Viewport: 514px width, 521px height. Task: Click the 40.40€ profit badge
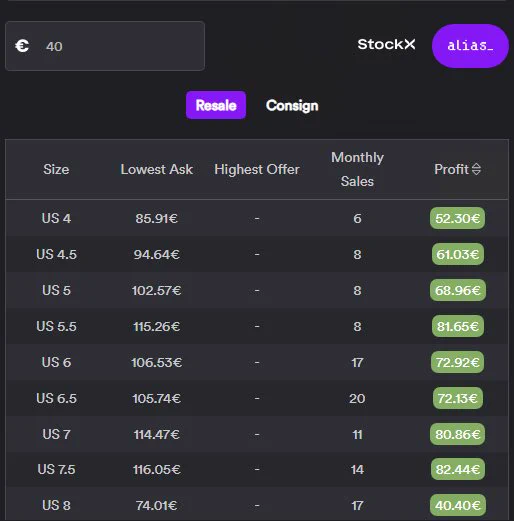(x=458, y=505)
